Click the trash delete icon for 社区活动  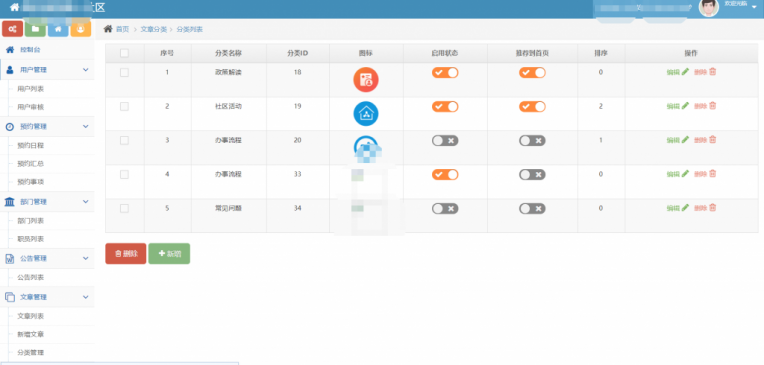point(712,106)
